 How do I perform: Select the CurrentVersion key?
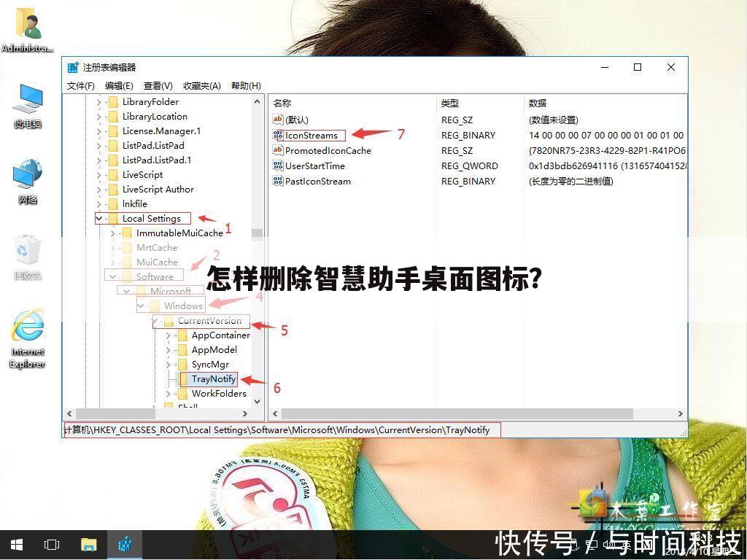pyautogui.click(x=209, y=321)
